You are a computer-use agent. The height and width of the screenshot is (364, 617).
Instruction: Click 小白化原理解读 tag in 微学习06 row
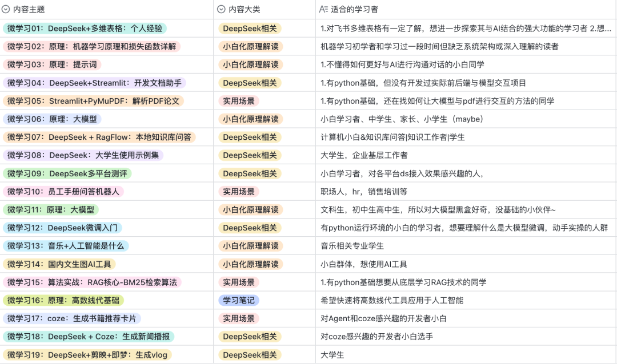[251, 119]
